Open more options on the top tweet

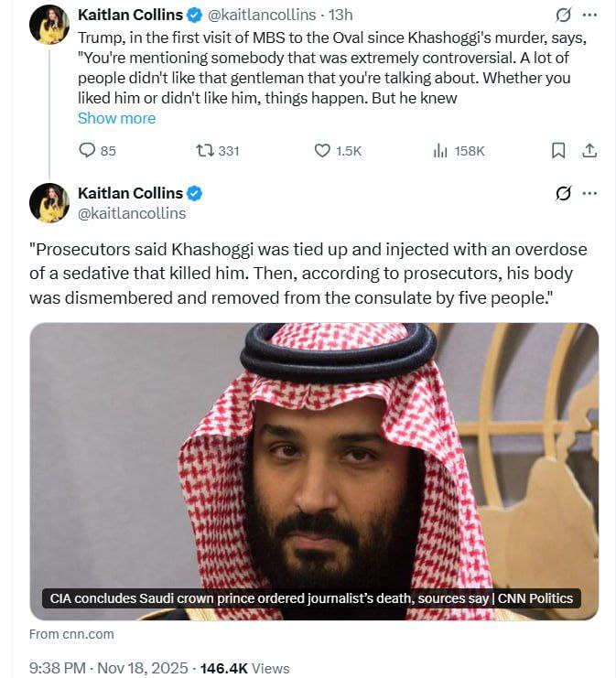(x=590, y=16)
